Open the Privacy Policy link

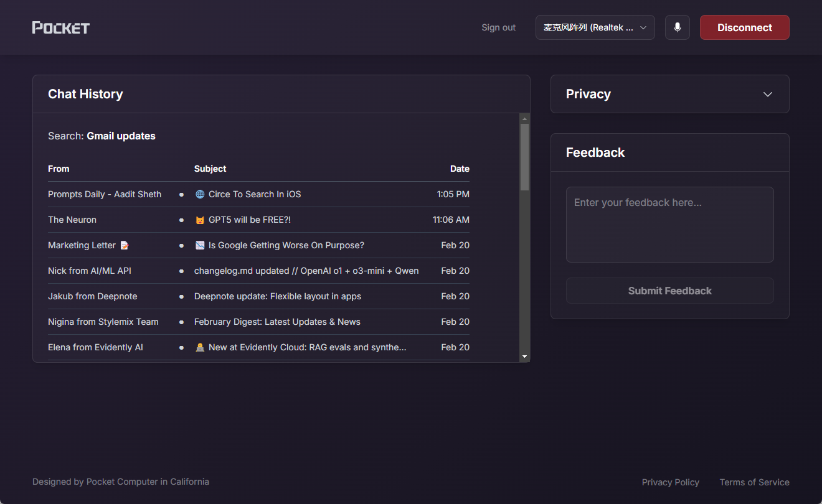tap(671, 482)
